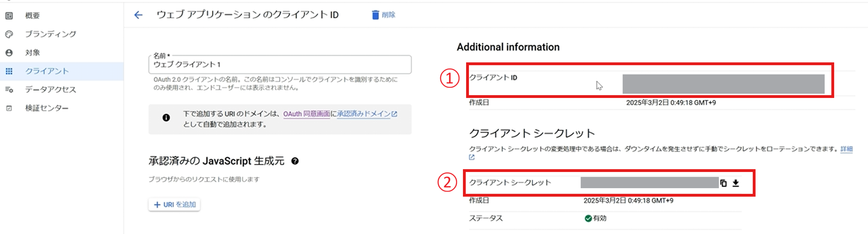
Task: Click the back arrow icon
Action: 138,15
